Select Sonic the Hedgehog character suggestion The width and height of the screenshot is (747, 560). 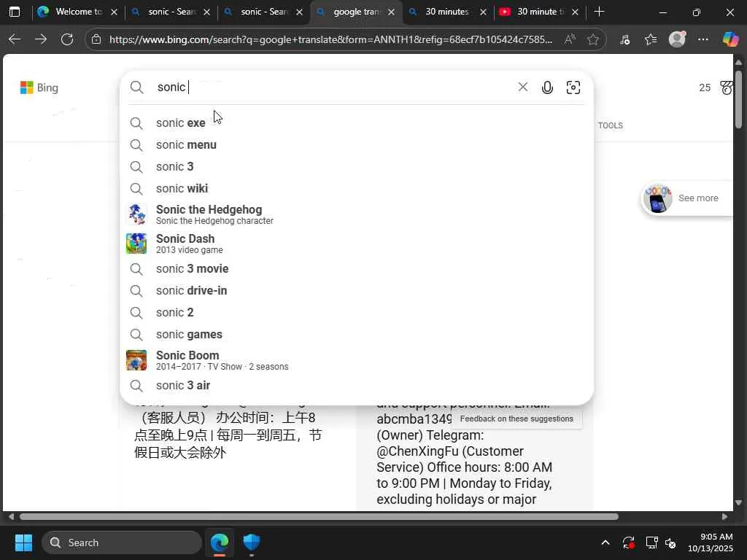pyautogui.click(x=356, y=214)
